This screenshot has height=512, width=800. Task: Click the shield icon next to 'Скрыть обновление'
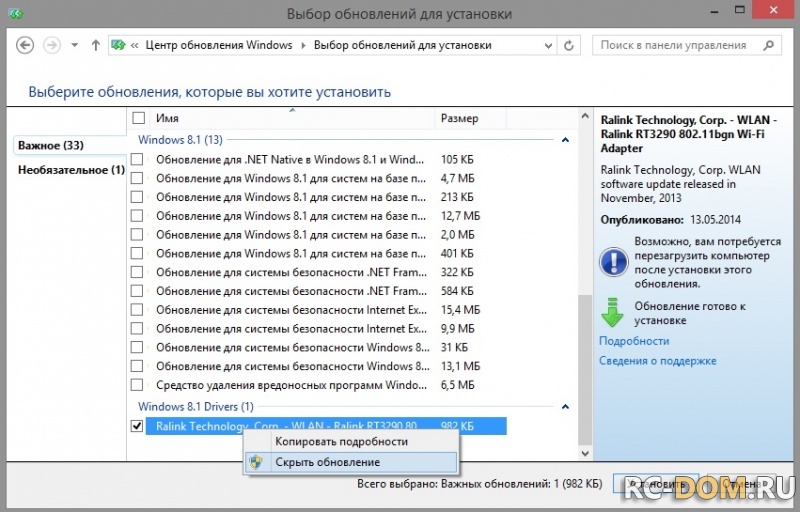(x=256, y=463)
